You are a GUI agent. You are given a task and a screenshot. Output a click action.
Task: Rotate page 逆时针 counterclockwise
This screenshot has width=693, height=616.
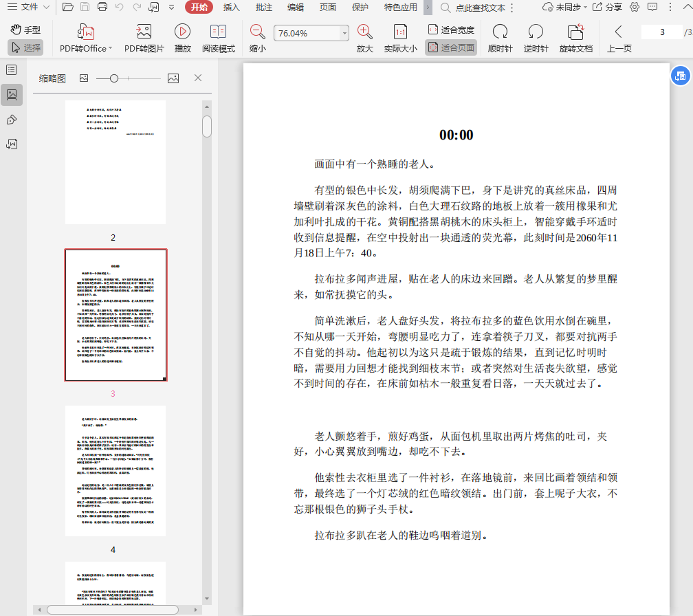point(536,38)
